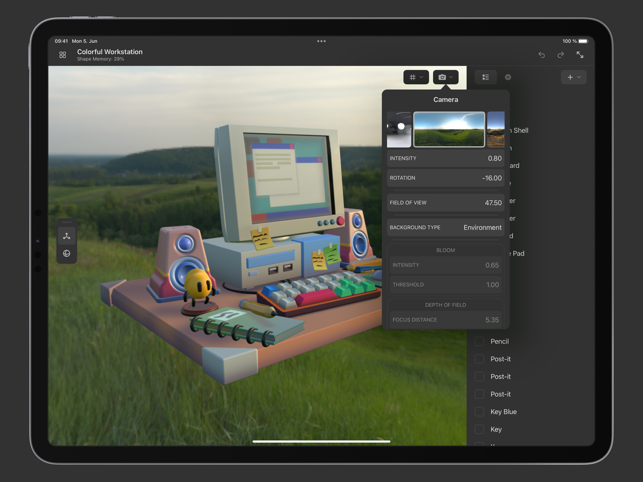
Task: Collapse the camera settings dropdown
Action: click(x=445, y=77)
